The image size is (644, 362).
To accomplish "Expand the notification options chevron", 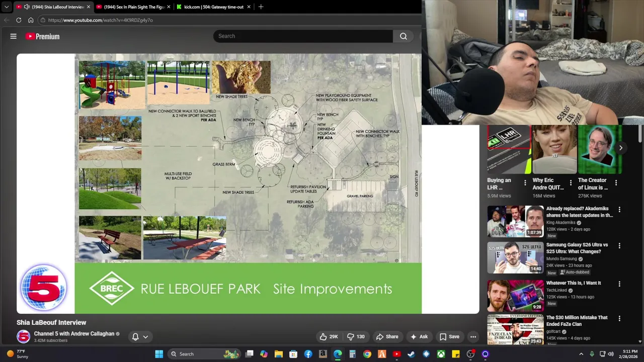I will pyautogui.click(x=145, y=337).
